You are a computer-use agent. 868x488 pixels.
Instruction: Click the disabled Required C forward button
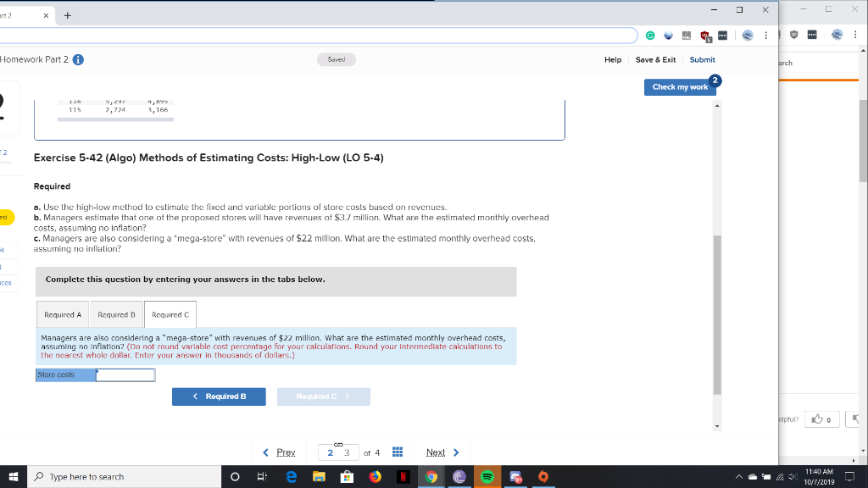point(323,396)
